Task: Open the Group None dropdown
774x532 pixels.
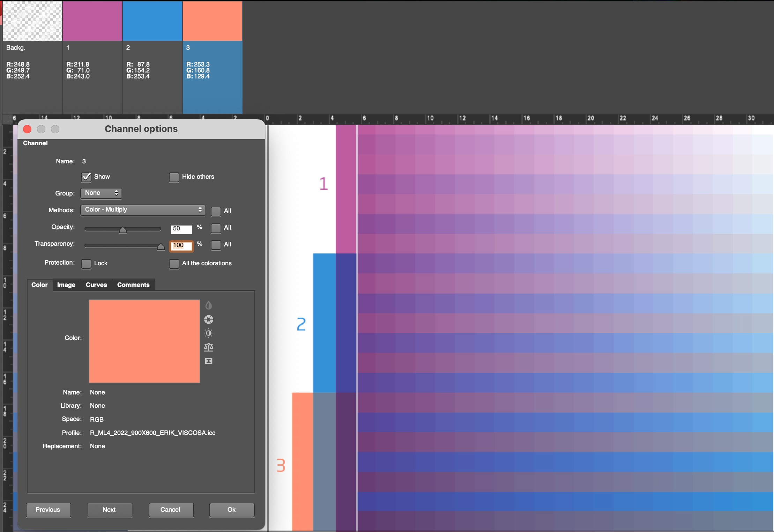Action: pyautogui.click(x=101, y=193)
